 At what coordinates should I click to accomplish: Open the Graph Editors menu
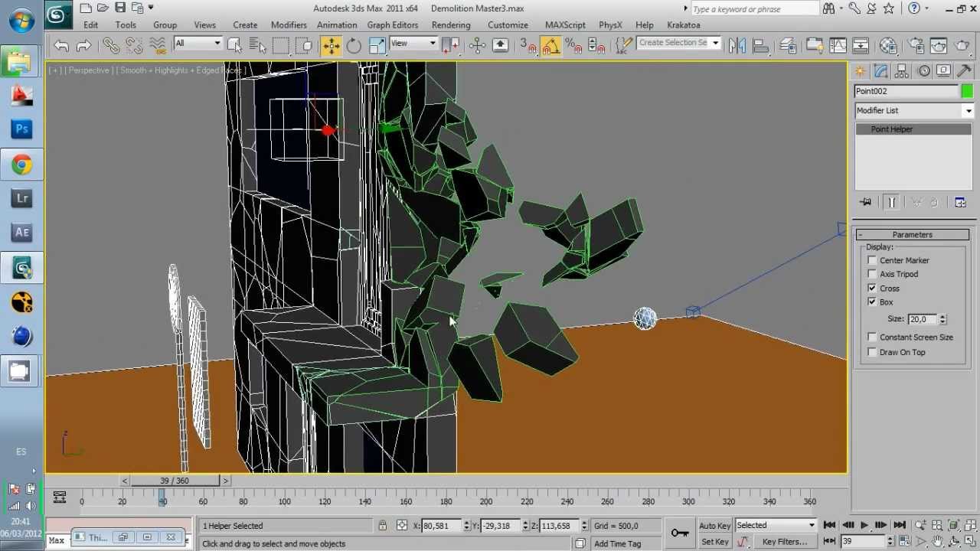(393, 24)
